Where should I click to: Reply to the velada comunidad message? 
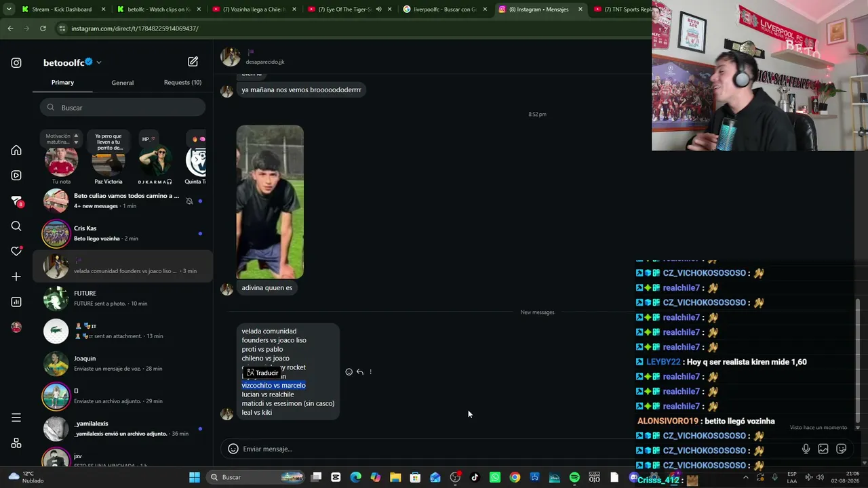pos(359,372)
